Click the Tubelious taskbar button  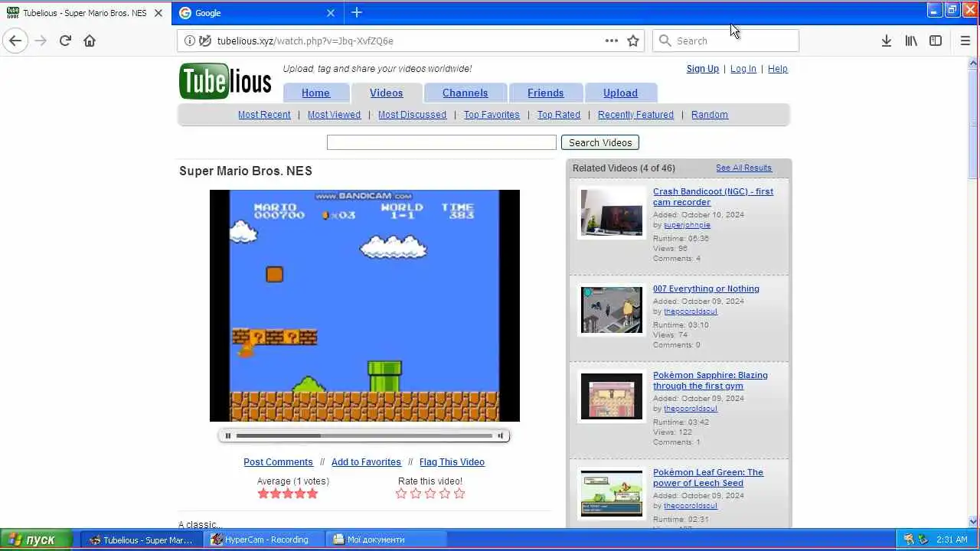click(x=142, y=540)
